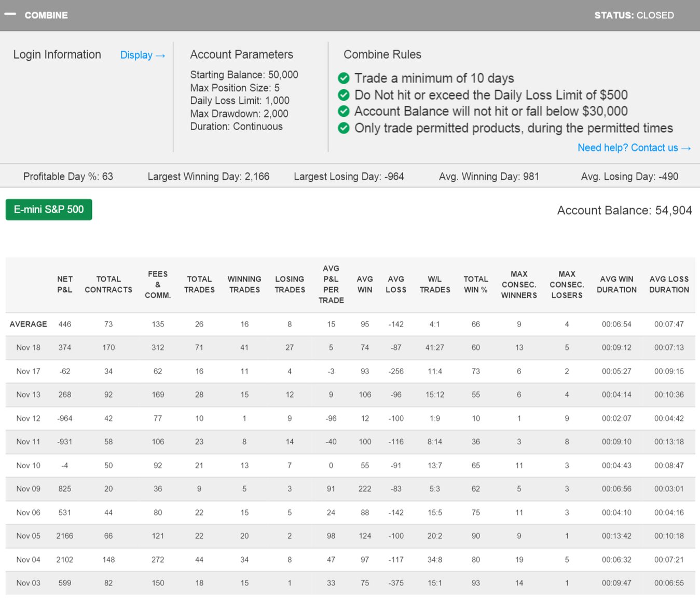Click the STATUS: CLOSED label

tap(634, 16)
